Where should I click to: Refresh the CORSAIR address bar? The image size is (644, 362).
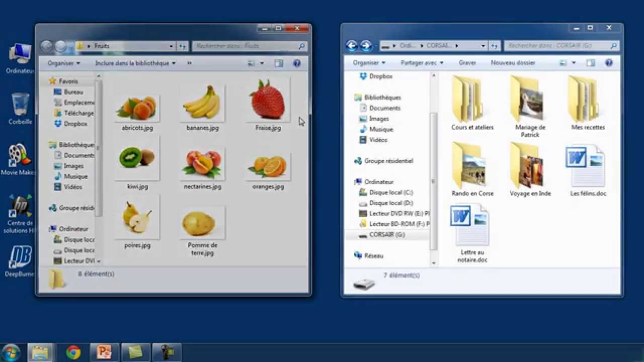(494, 46)
